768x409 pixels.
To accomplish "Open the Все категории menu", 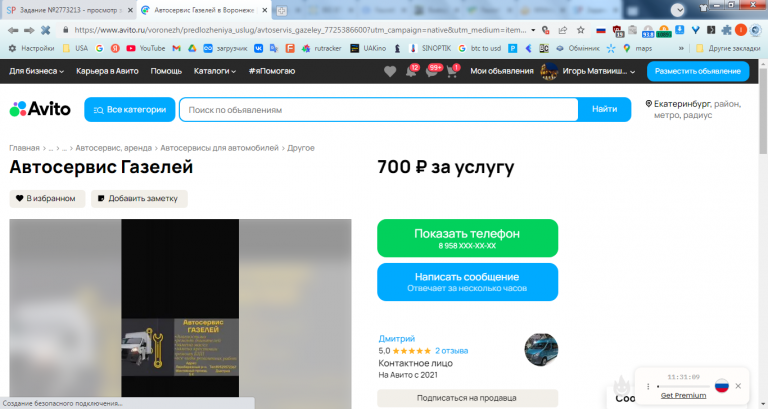I will (130, 109).
